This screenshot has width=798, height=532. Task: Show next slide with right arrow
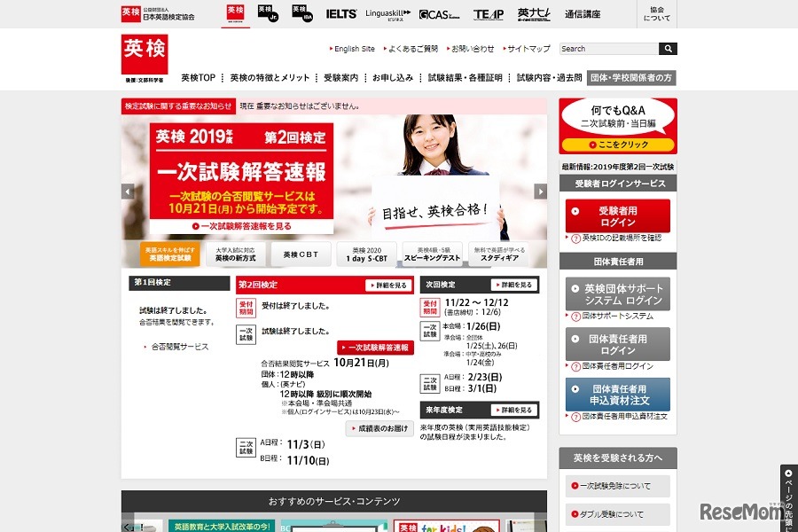pyautogui.click(x=540, y=192)
